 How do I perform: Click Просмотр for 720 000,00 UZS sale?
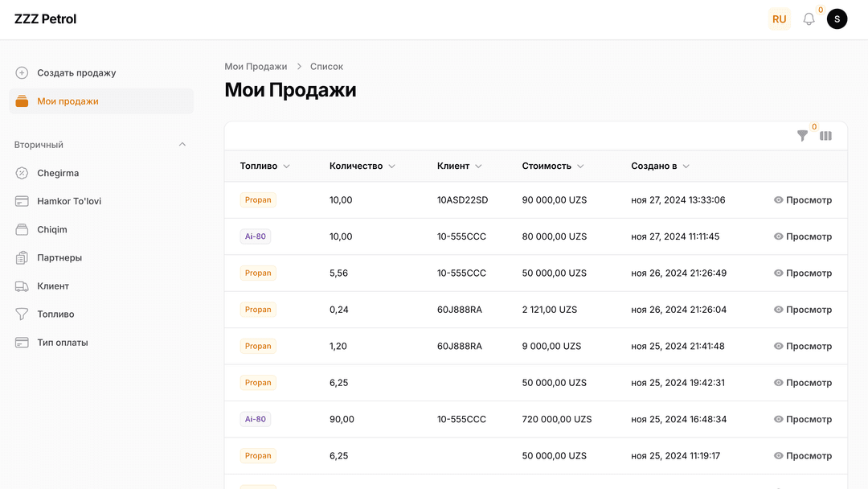tap(802, 419)
